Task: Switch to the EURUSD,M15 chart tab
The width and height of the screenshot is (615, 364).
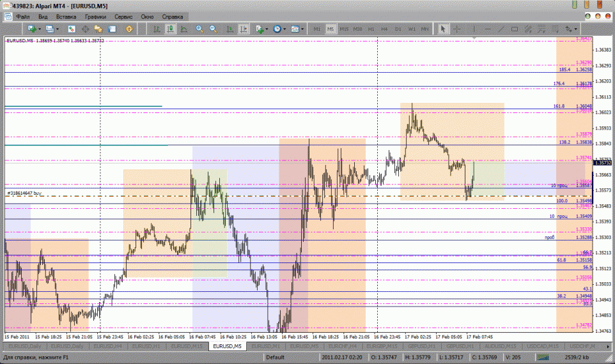Action: pyautogui.click(x=187, y=346)
